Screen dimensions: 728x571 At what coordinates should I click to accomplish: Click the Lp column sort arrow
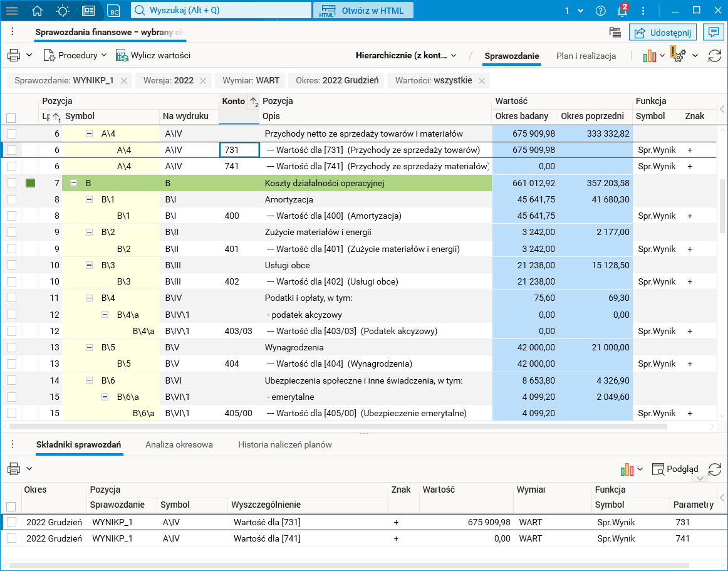tap(56, 117)
